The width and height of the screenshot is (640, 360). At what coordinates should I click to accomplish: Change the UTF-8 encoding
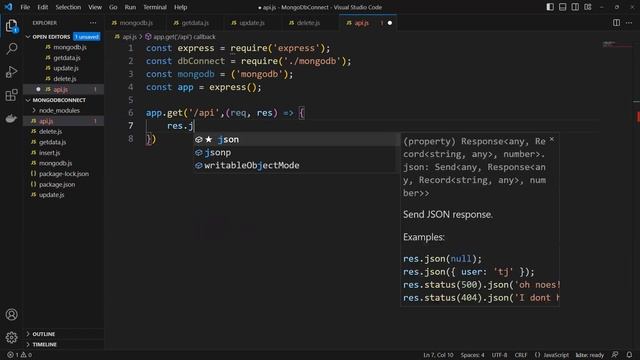500,355
